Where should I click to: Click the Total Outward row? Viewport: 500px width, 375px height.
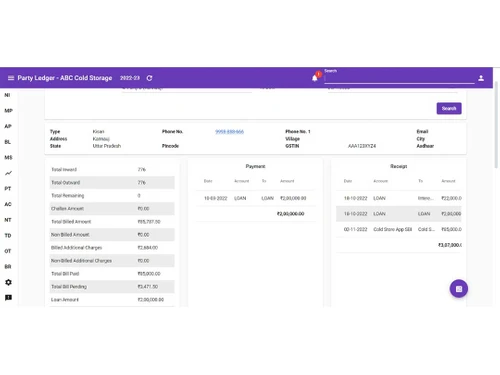point(112,183)
